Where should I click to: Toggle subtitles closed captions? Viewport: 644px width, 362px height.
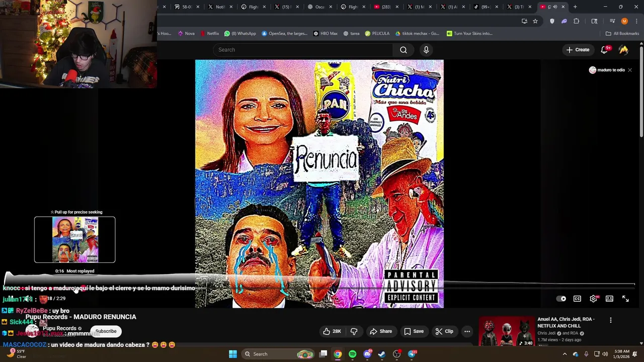tap(577, 299)
